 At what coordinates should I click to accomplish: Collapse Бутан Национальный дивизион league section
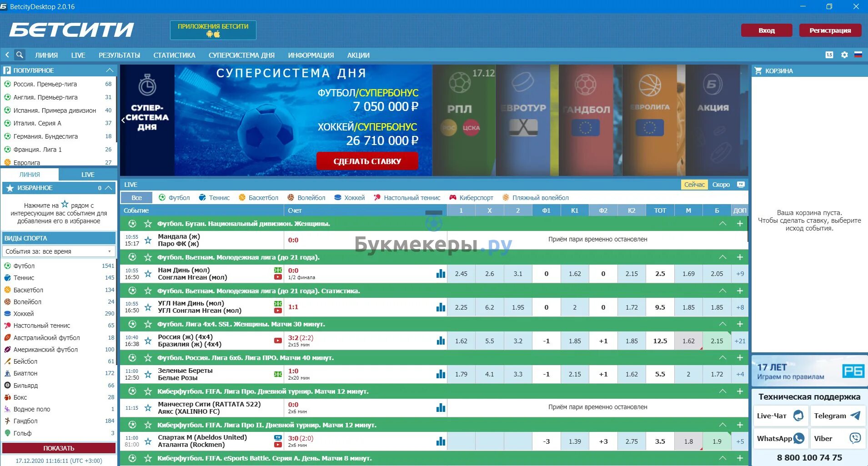pyautogui.click(x=722, y=224)
